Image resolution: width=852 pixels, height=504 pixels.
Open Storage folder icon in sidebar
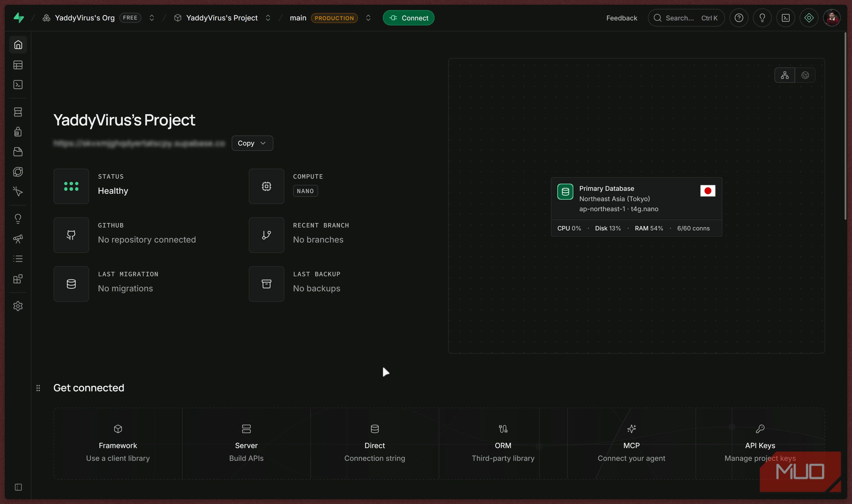point(18,151)
